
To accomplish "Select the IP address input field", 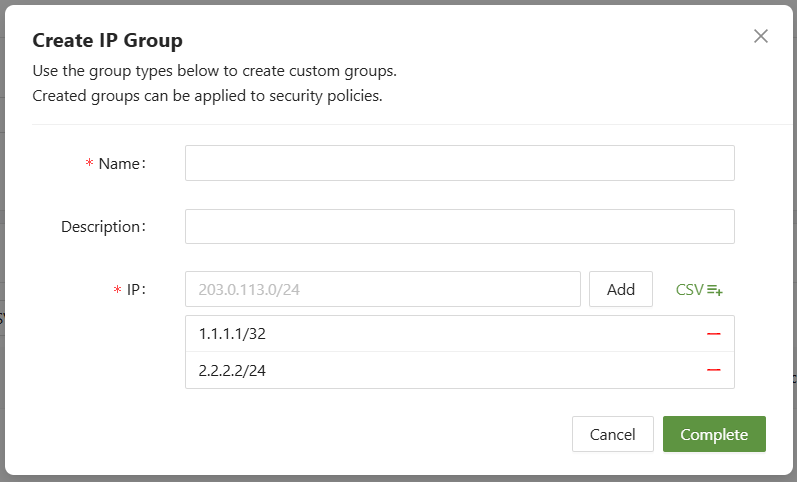I will (382, 289).
